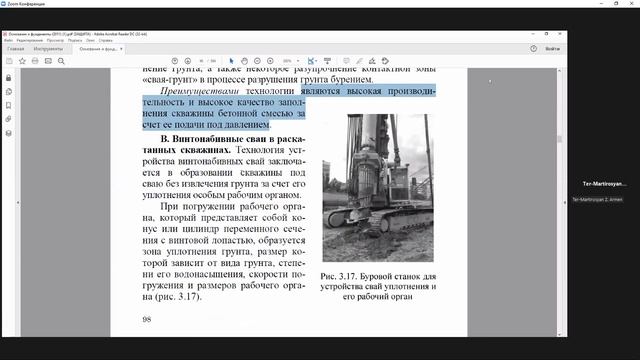
Task: Click the fit page view icon
Action: click(x=311, y=61)
